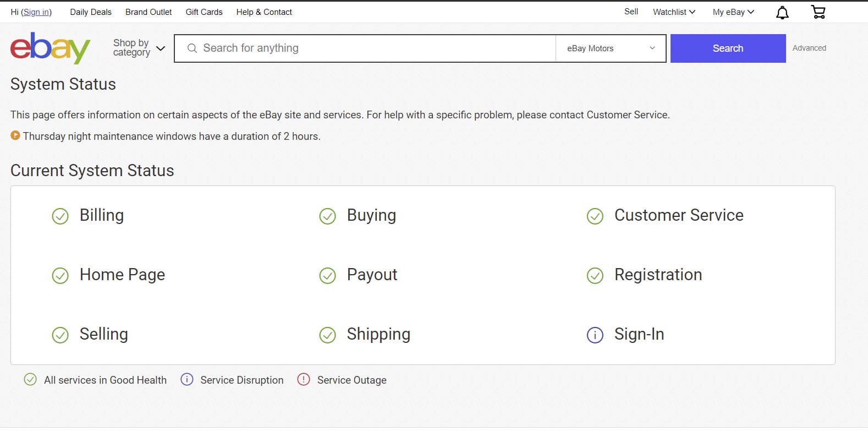Screen dimensions: 868x431
Task: Click the Shipping status checkmark icon
Action: click(327, 335)
